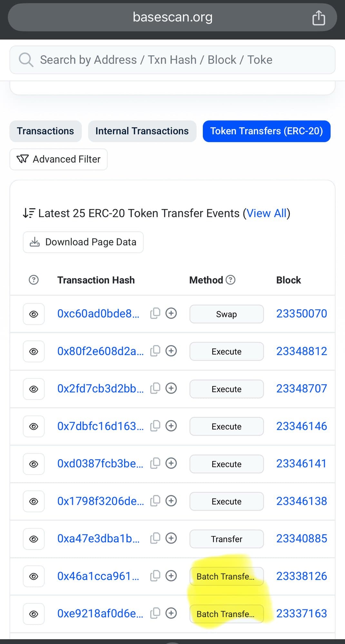This screenshot has width=345, height=644.
Task: Preview transaction 0xc60ad0bde8 with eye button
Action: point(34,314)
